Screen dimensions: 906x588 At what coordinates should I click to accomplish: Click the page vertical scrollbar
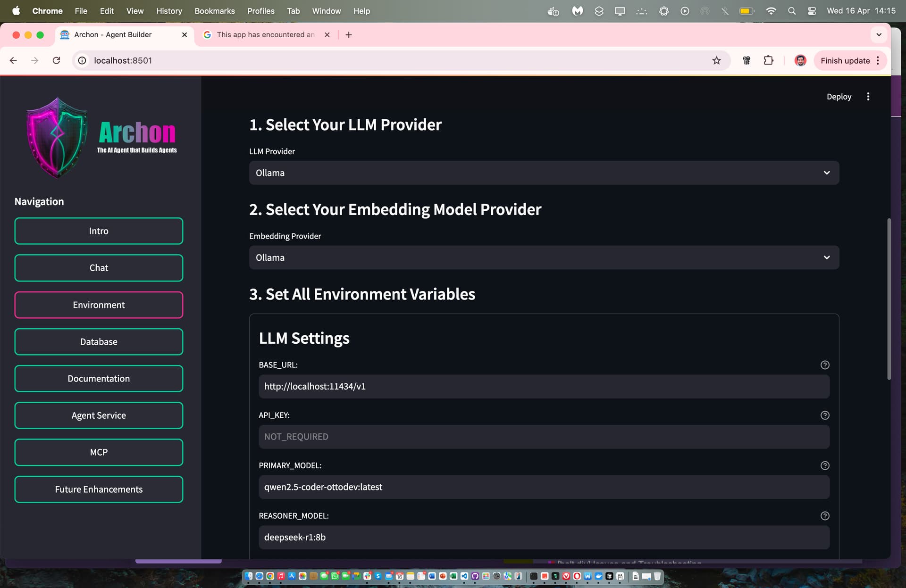889,299
